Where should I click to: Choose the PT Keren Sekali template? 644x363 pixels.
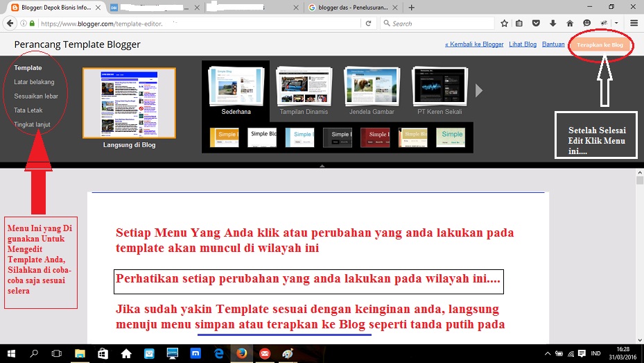(x=440, y=91)
